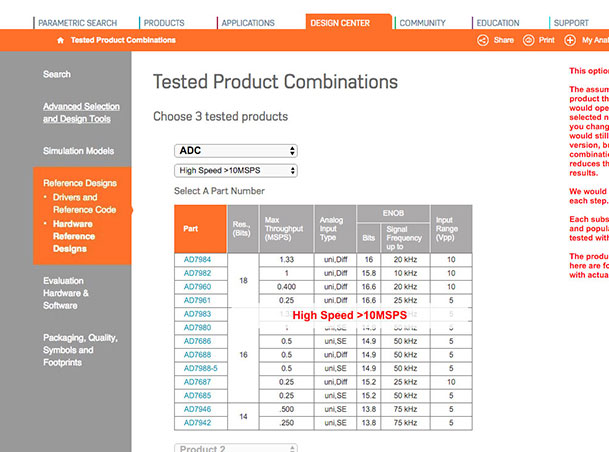Click Simulation Models in the sidebar
This screenshot has height=452, width=609.
[78, 151]
